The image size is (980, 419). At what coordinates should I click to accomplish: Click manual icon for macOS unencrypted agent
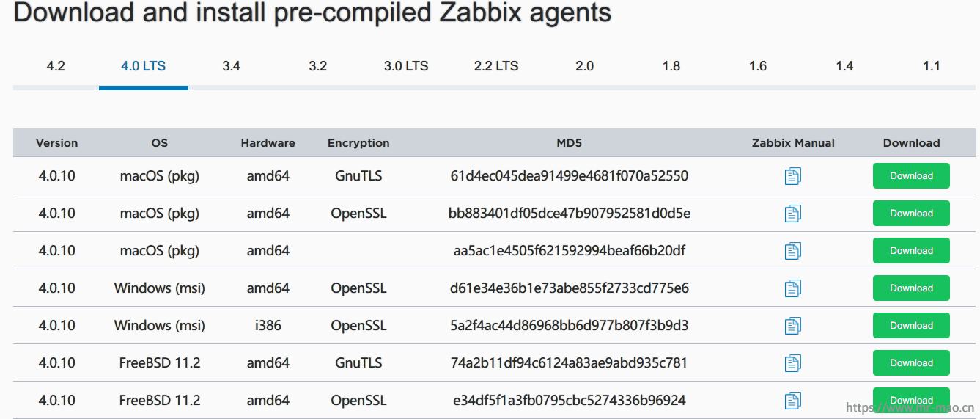click(792, 251)
